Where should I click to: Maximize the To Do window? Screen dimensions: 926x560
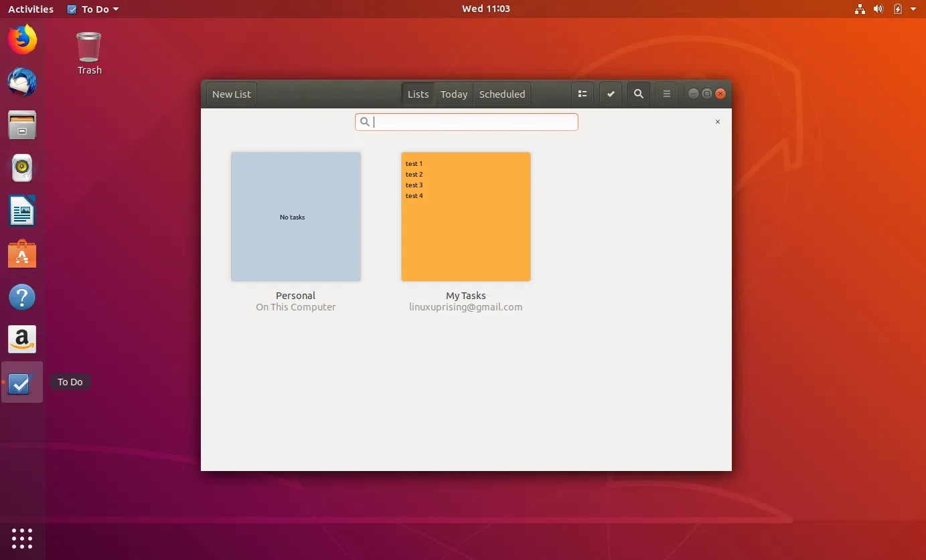(707, 94)
